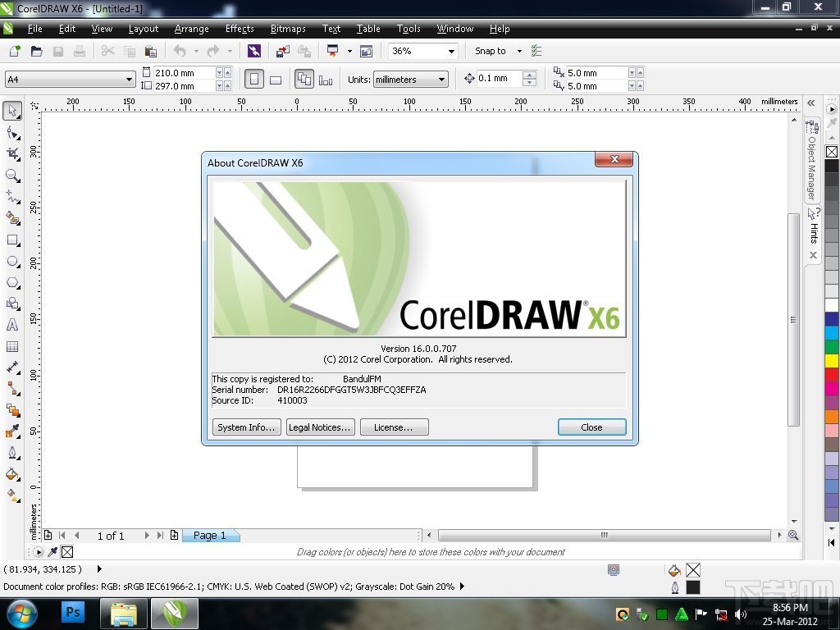The image size is (840, 630).
Task: Open the zoom level dropdown showing 36%
Action: pyautogui.click(x=451, y=50)
